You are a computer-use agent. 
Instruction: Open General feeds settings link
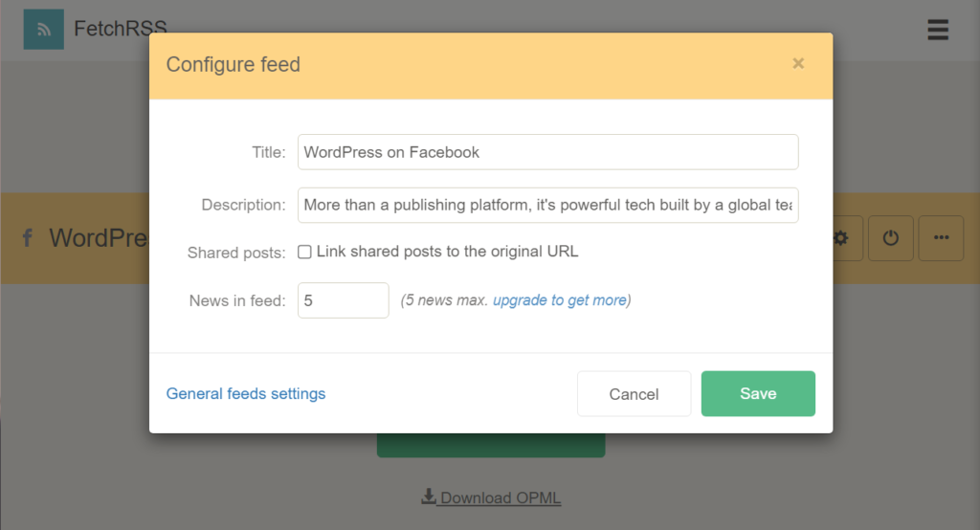coord(246,394)
